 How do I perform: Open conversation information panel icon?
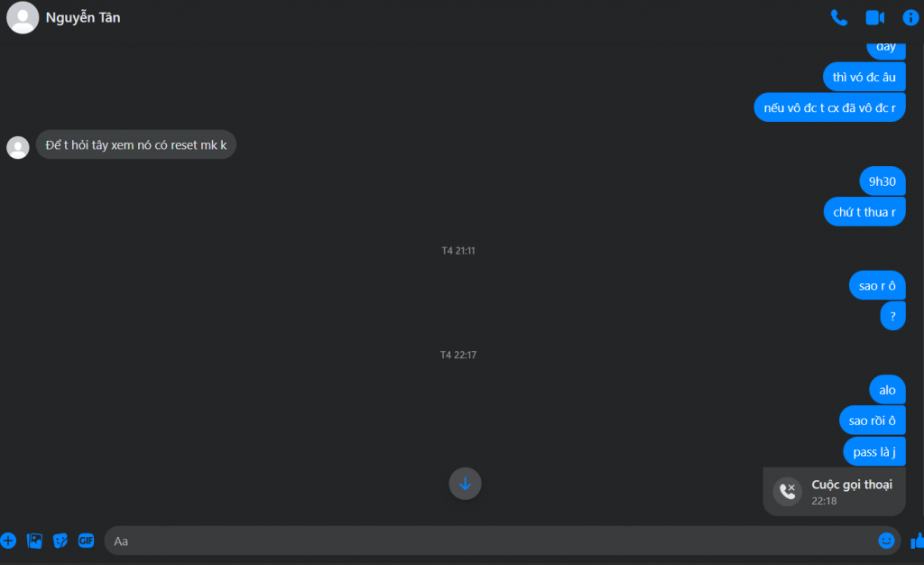(x=910, y=18)
